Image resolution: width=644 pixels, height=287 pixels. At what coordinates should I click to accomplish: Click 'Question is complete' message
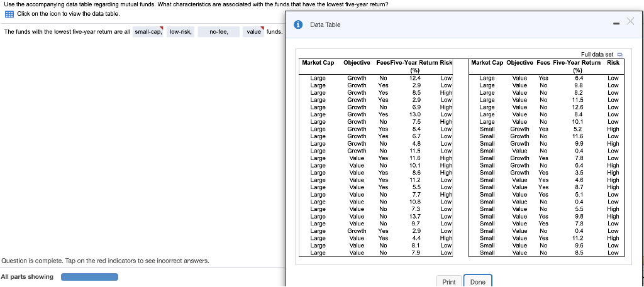tap(106, 261)
